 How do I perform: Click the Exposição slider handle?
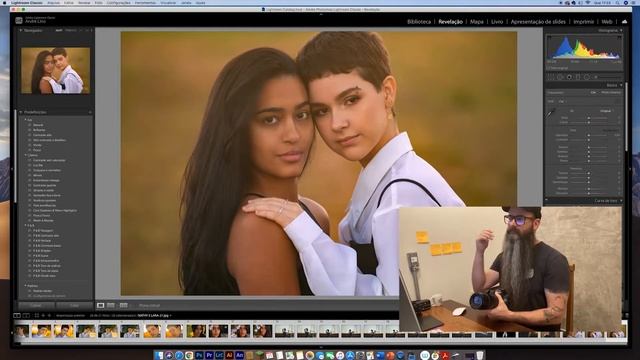point(589,136)
